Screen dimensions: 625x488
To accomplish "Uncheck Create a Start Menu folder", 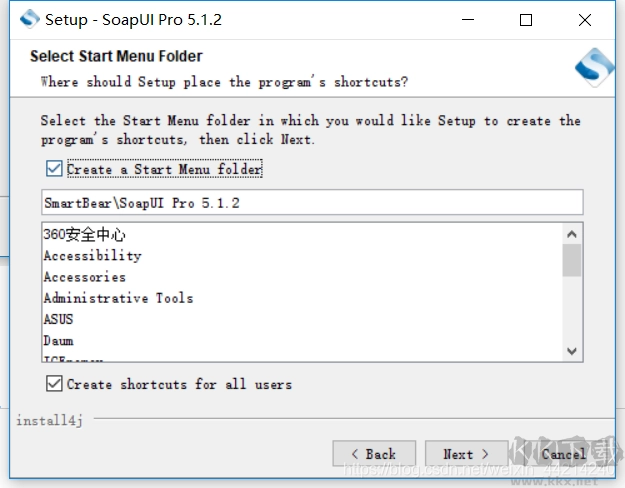I will tap(54, 169).
